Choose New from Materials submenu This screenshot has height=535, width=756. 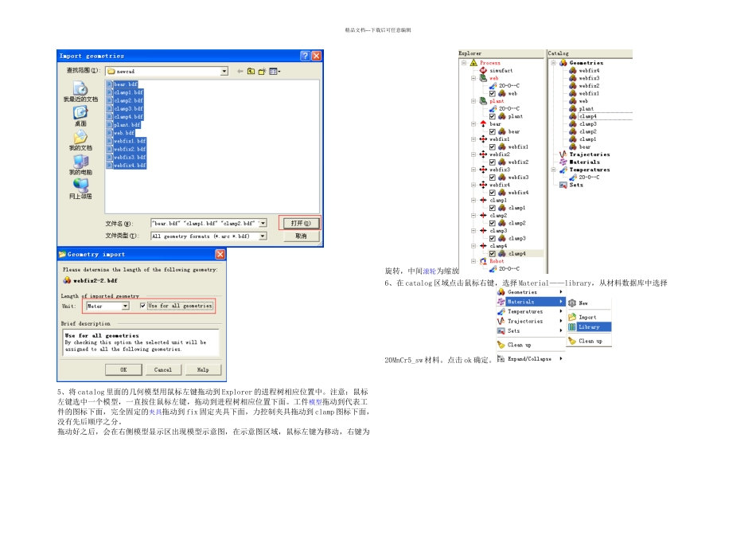[x=589, y=303]
